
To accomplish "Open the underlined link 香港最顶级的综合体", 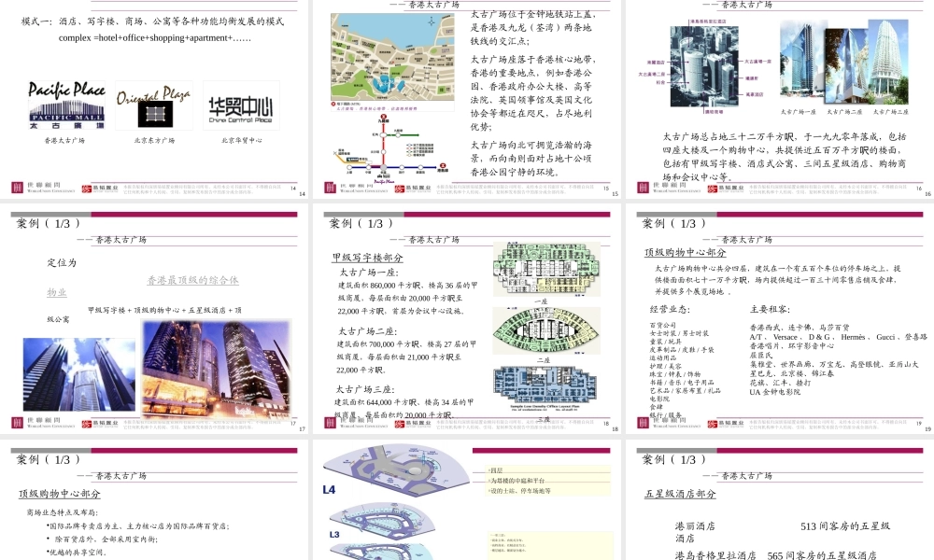I will [193, 280].
